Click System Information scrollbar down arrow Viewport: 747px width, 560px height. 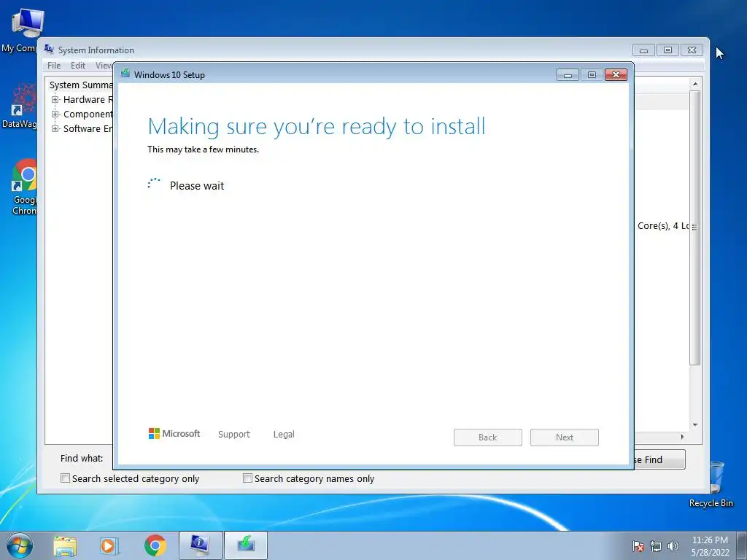pyautogui.click(x=695, y=425)
